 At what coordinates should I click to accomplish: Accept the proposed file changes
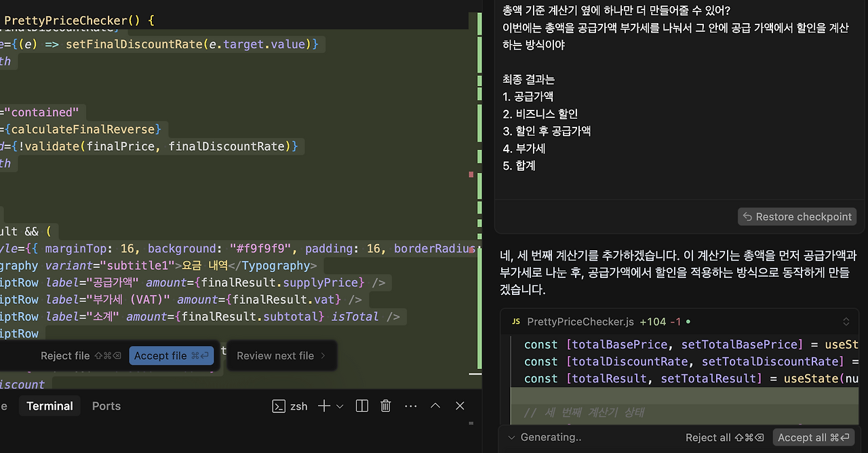(x=172, y=355)
